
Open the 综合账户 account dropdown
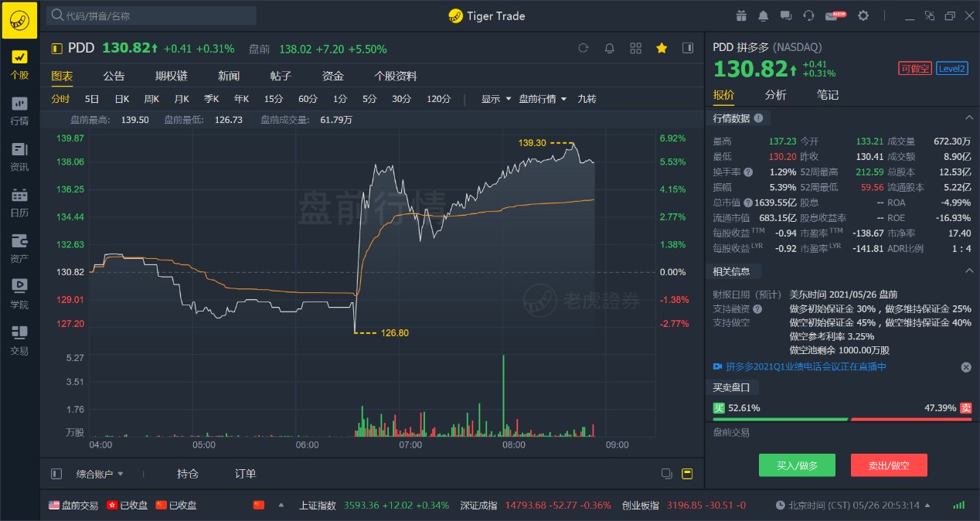(100, 474)
